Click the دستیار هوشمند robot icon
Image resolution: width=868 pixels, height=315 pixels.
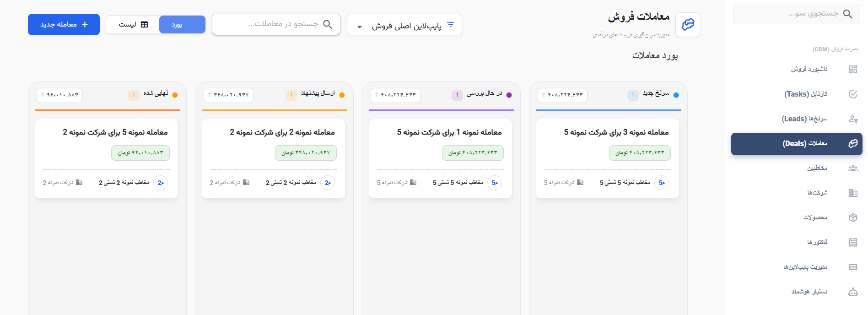[853, 292]
